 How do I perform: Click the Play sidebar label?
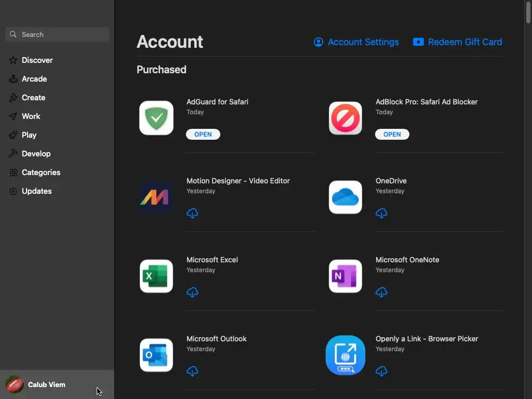[29, 135]
